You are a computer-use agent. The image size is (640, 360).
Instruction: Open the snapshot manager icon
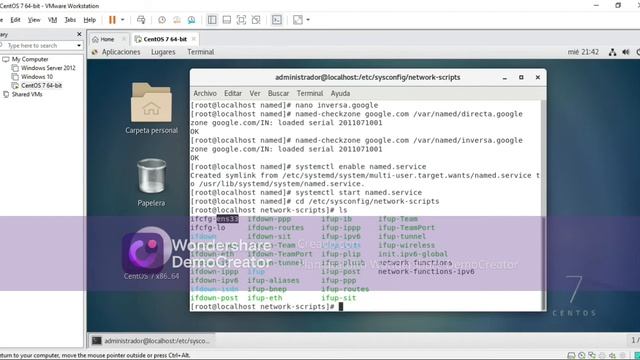point(191,20)
